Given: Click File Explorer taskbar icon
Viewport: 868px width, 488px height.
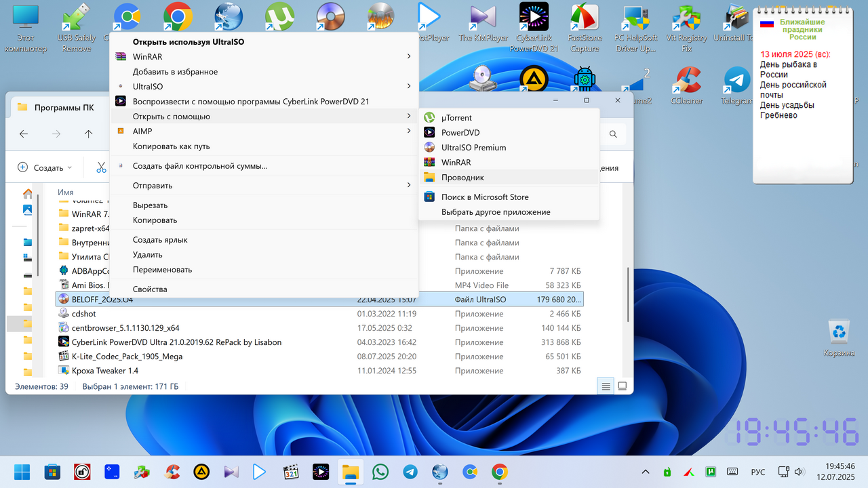Looking at the screenshot, I should click(x=351, y=472).
